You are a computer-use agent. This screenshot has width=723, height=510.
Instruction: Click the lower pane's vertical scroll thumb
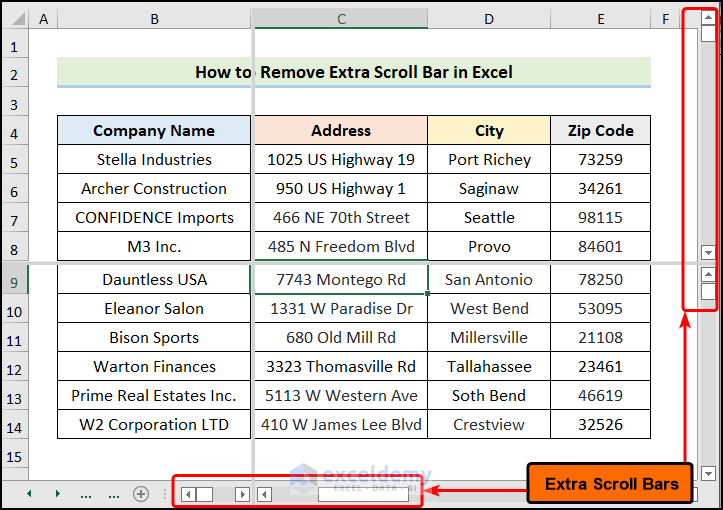pos(708,291)
